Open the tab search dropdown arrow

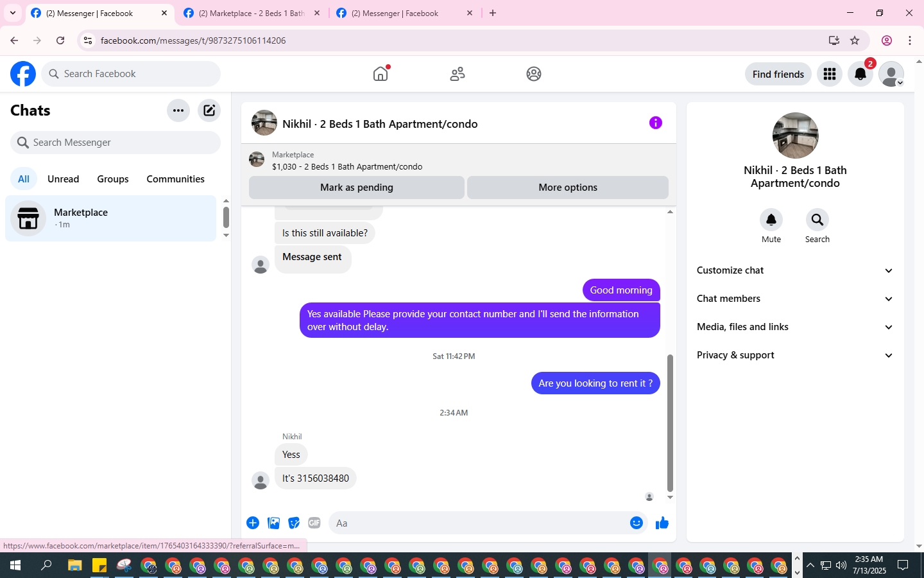coord(13,13)
